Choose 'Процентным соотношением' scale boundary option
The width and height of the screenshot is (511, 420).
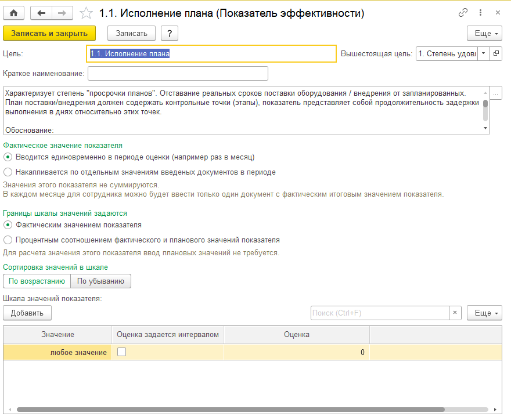8,240
